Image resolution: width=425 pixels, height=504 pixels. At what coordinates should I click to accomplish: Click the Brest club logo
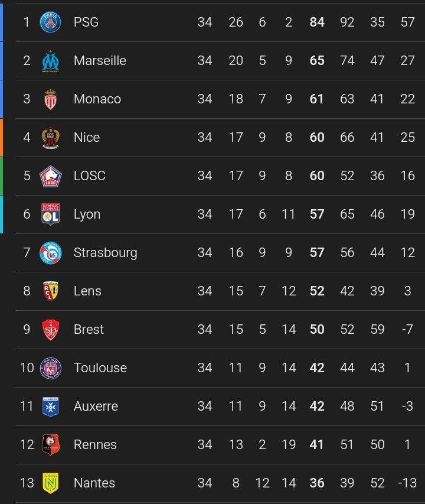click(x=50, y=330)
